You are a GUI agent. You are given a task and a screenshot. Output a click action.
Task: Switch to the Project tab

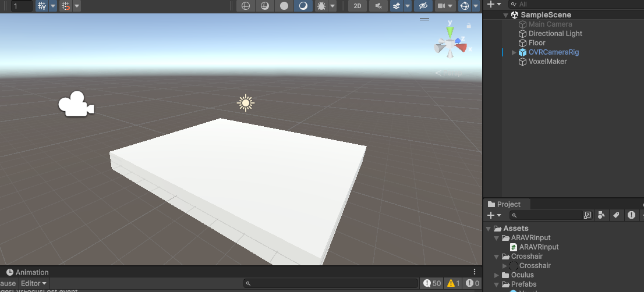[508, 204]
